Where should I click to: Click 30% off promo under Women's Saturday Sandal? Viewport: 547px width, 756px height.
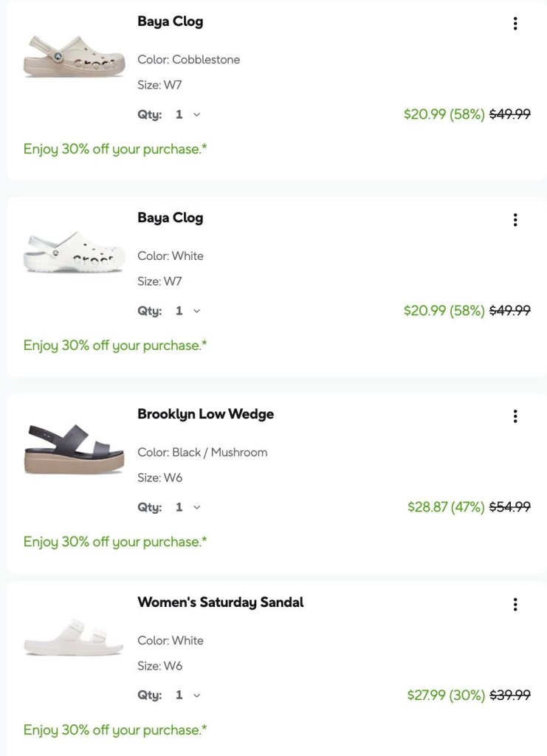(115, 730)
